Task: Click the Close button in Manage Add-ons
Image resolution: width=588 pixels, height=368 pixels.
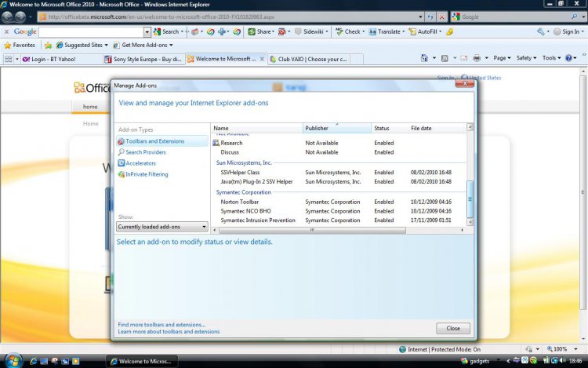Action: pyautogui.click(x=453, y=328)
